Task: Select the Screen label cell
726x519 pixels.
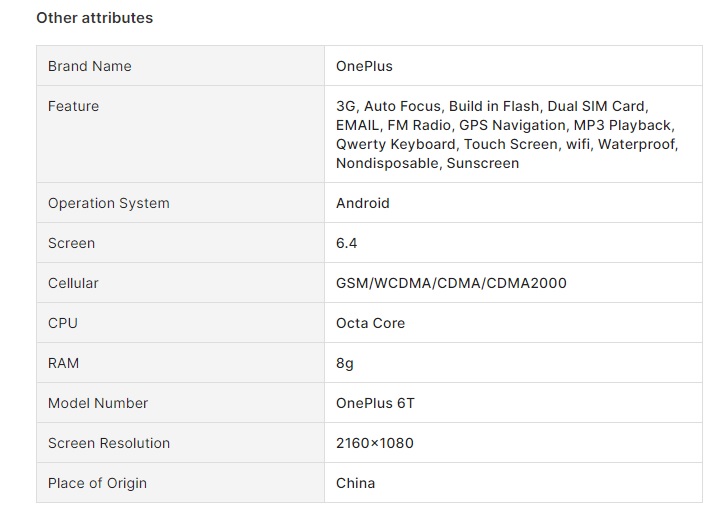Action: click(x=181, y=243)
